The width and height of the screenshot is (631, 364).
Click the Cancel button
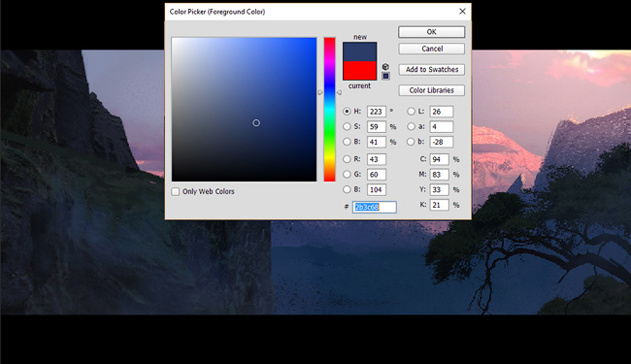pyautogui.click(x=431, y=49)
